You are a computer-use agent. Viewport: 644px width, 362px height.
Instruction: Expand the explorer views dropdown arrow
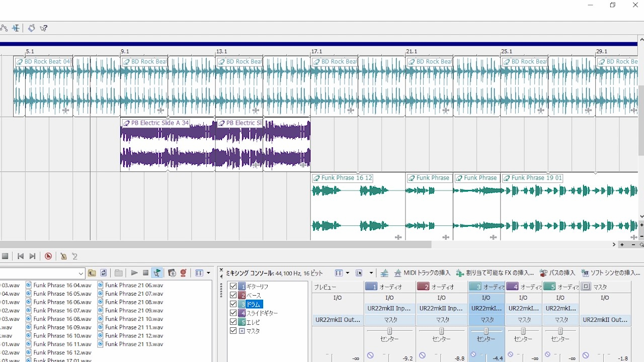(208, 273)
